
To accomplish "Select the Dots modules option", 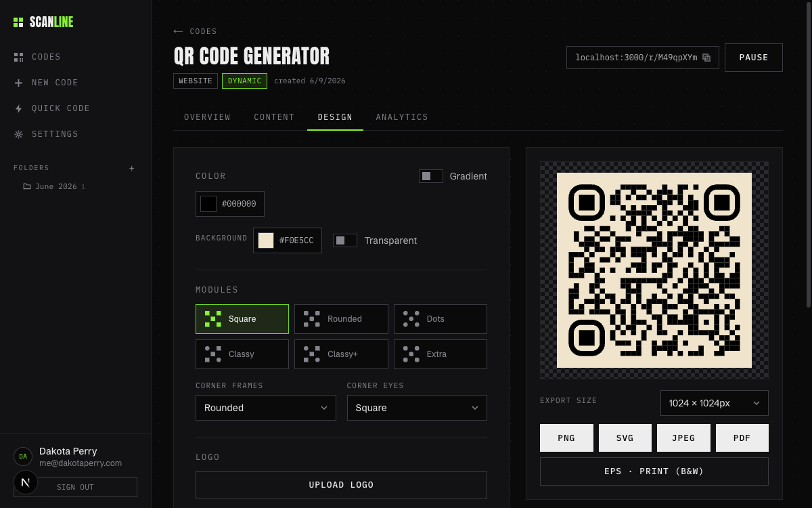I will (x=441, y=319).
